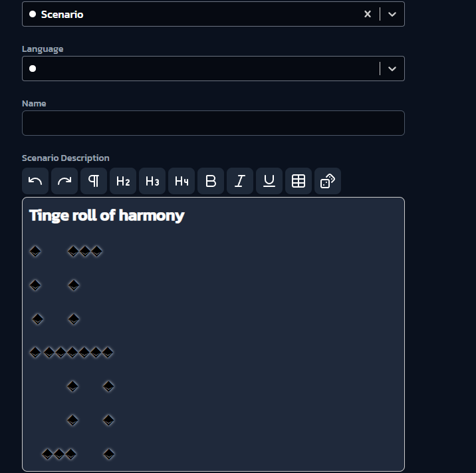The image size is (476, 473).
Task: Apply paragraph formatting
Action: coord(94,181)
